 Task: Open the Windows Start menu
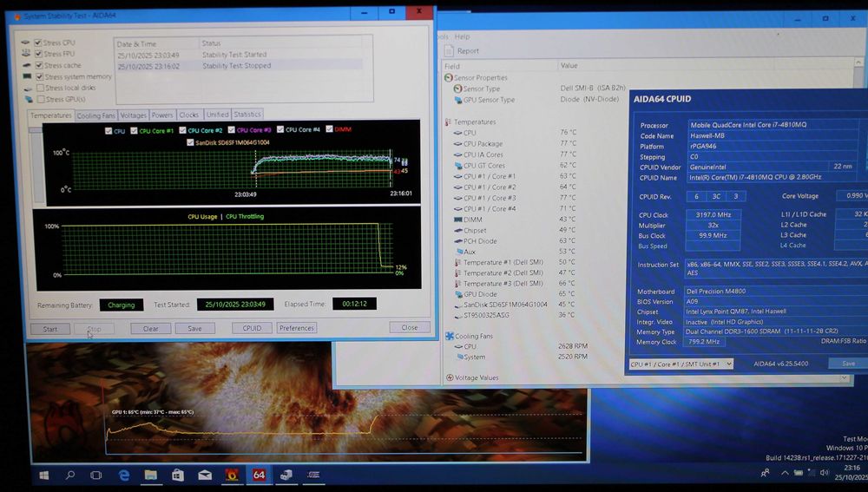click(44, 476)
